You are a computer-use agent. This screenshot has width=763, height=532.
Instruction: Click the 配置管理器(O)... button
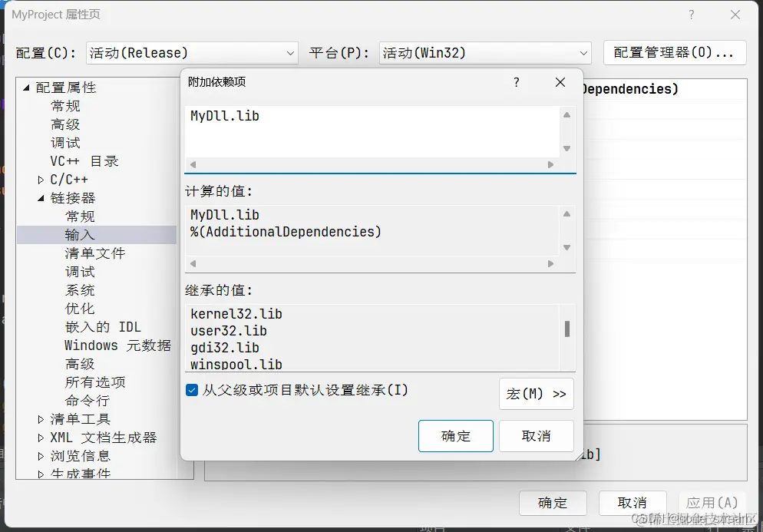pos(675,52)
